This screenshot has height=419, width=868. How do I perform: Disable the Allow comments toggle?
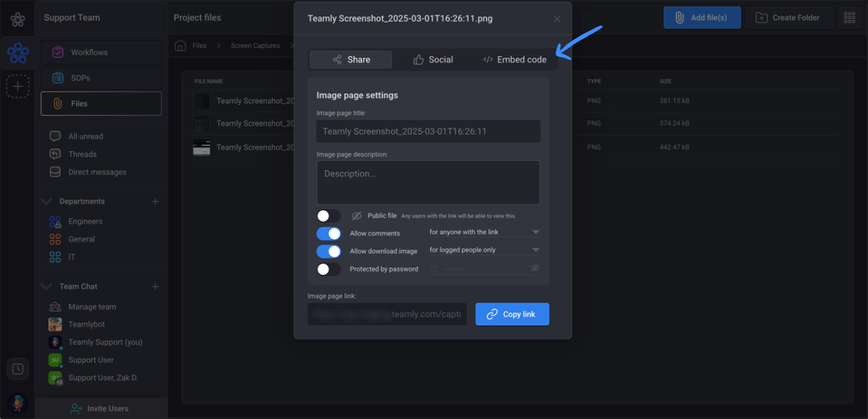tap(329, 233)
